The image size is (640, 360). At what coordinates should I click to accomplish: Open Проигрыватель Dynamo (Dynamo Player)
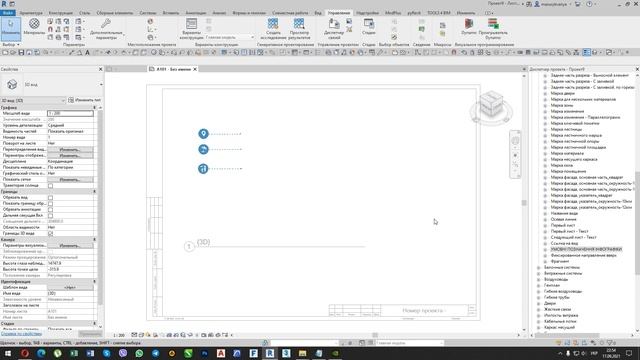tap(493, 29)
